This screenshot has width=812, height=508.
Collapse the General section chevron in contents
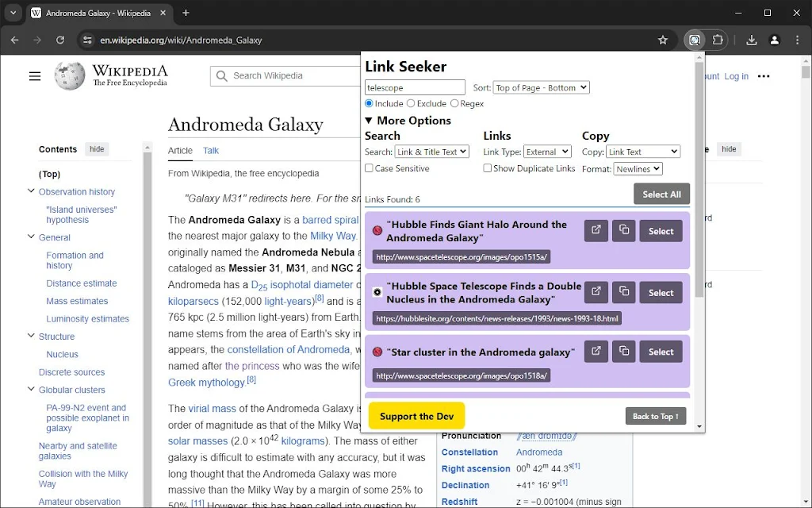point(31,237)
